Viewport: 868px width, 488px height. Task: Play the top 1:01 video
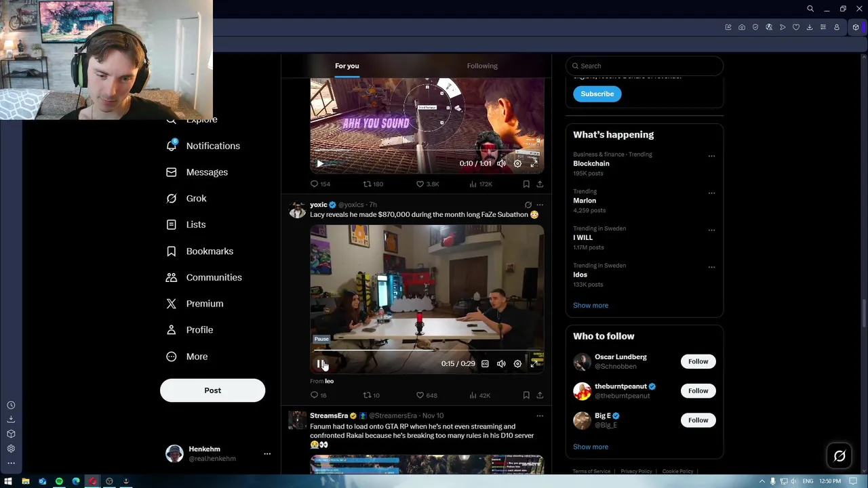320,163
